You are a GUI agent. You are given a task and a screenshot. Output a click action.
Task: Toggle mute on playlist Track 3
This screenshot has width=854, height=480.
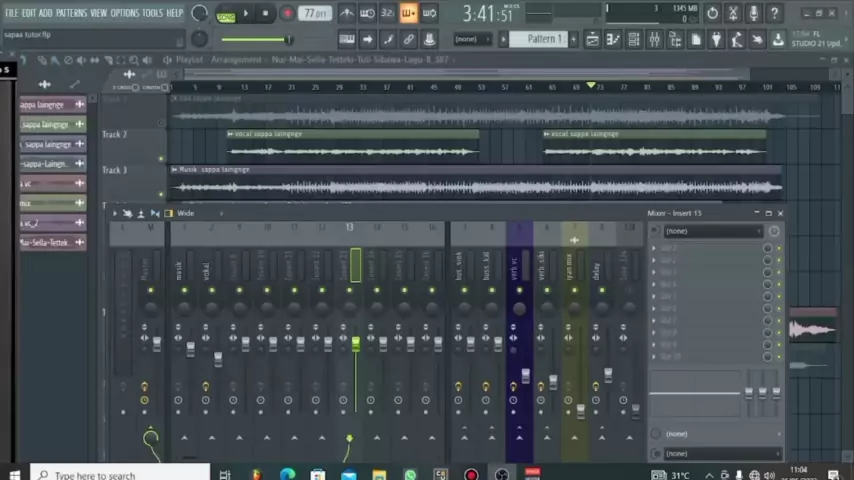pyautogui.click(x=161, y=195)
